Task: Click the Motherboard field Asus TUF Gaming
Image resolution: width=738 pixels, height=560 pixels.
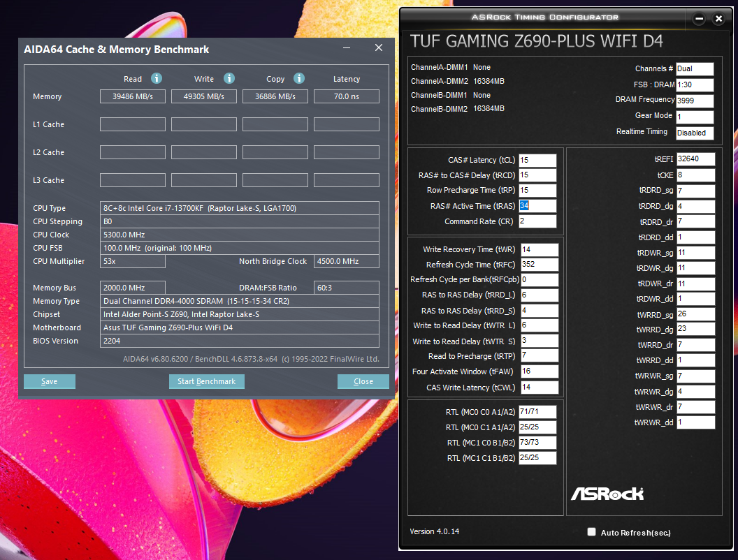Action: pyautogui.click(x=240, y=327)
